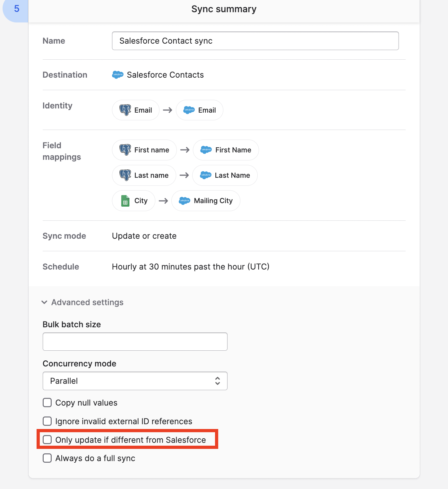
Task: Click the Salesforce icon on First Name chip
Action: [206, 150]
